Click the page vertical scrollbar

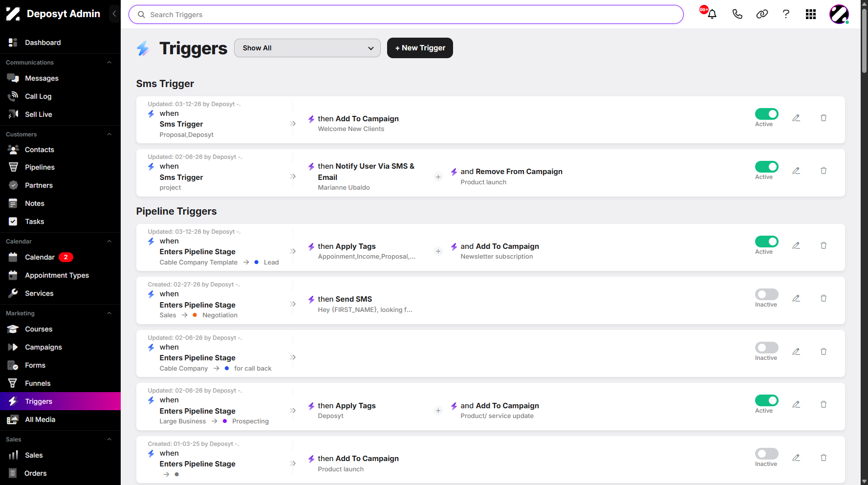pyautogui.click(x=864, y=42)
